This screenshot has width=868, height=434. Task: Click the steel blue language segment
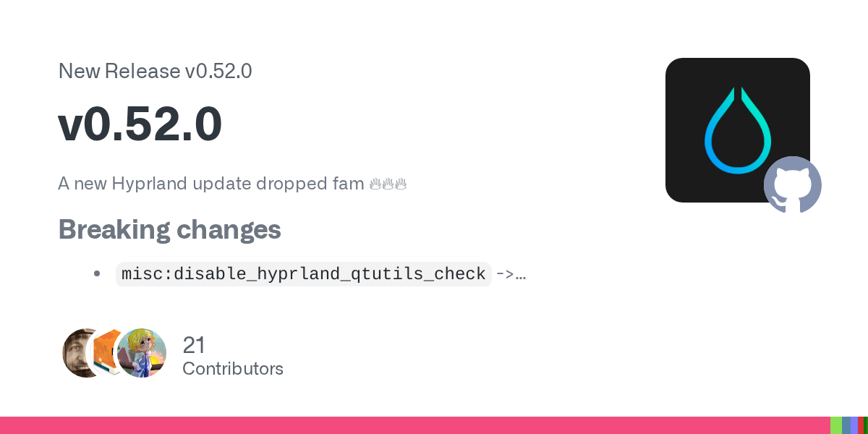click(x=846, y=425)
